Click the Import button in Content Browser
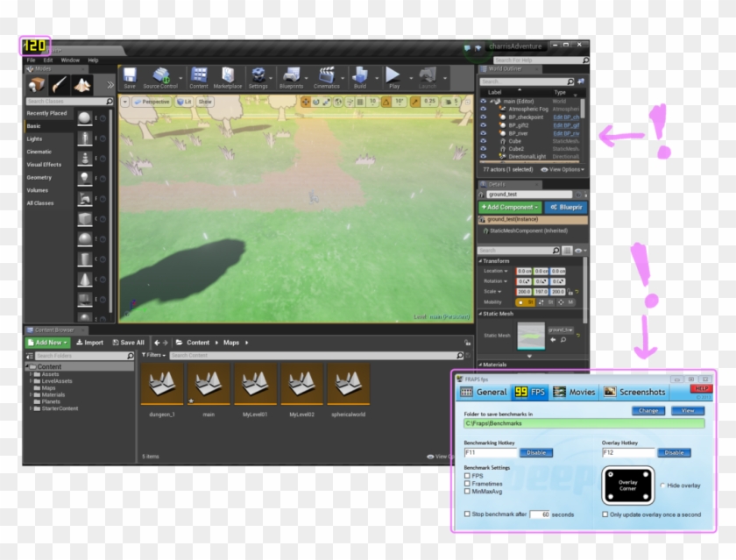 pos(89,343)
